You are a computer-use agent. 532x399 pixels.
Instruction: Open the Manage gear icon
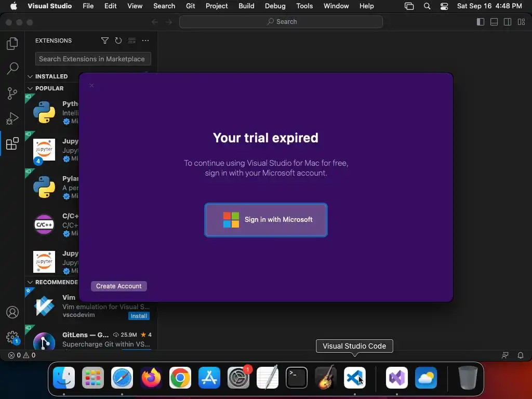(x=12, y=337)
